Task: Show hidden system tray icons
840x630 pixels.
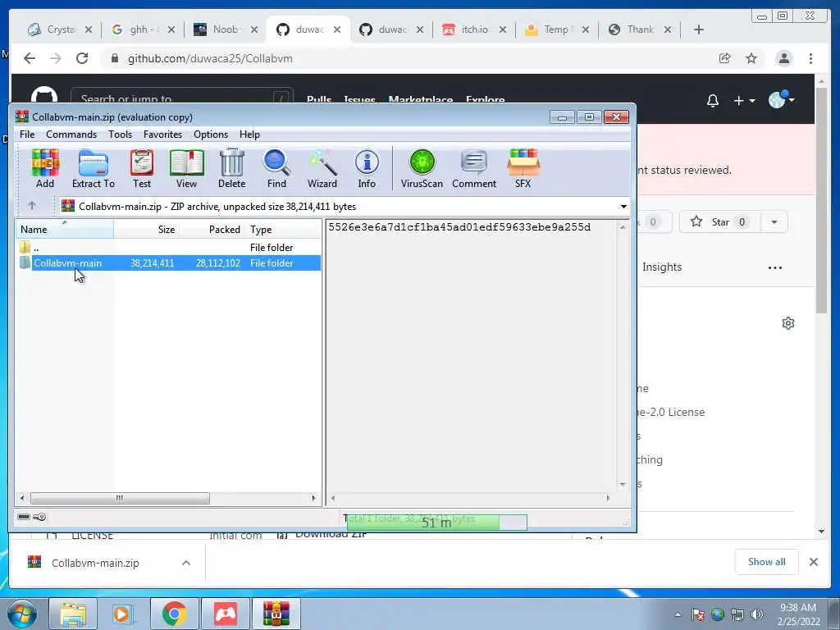Action: [678, 614]
